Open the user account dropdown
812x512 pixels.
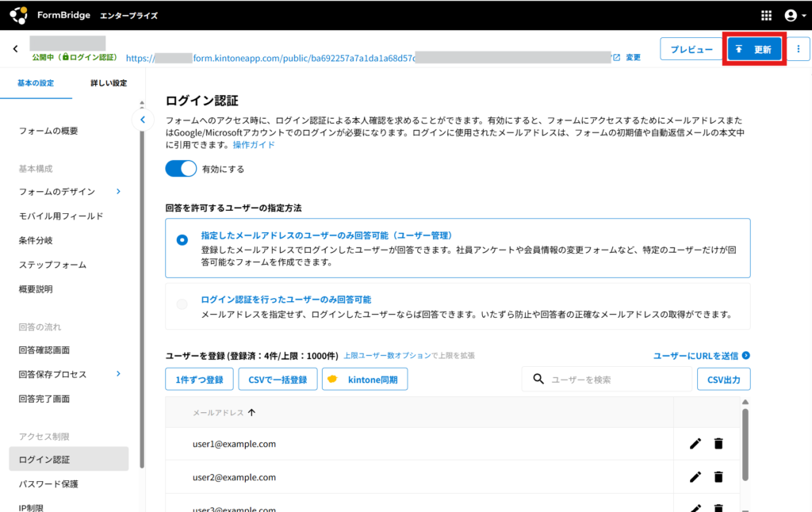click(794, 15)
